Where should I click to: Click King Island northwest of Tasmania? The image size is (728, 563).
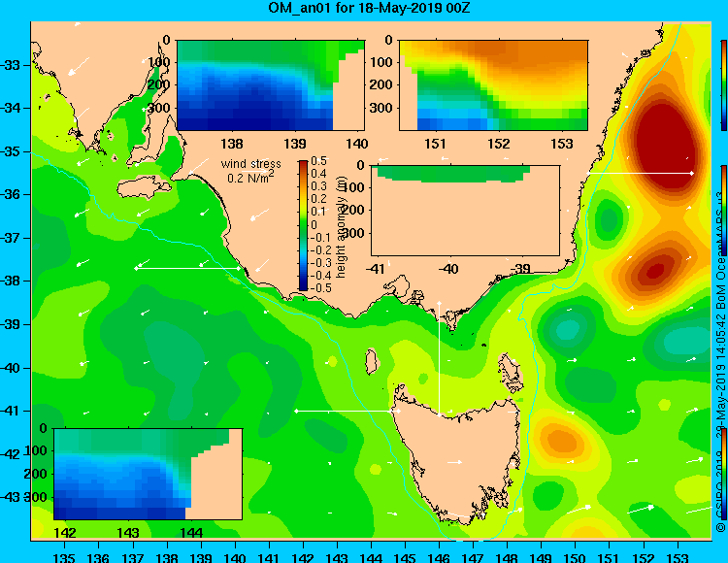pyautogui.click(x=371, y=361)
